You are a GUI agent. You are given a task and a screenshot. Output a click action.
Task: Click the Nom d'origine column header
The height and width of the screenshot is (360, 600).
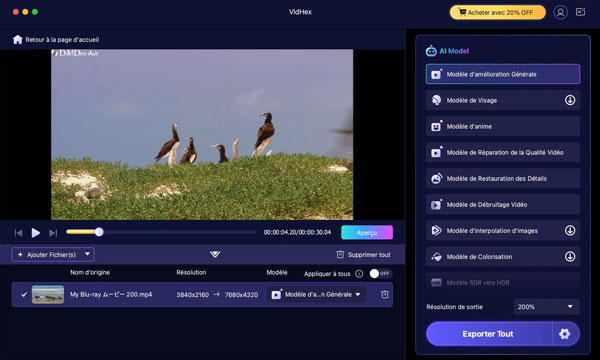[x=90, y=272]
